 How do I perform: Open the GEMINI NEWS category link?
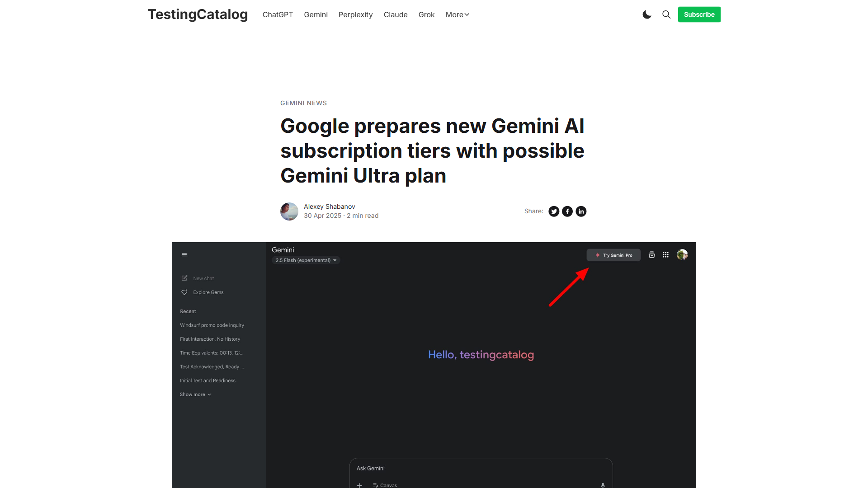click(303, 103)
